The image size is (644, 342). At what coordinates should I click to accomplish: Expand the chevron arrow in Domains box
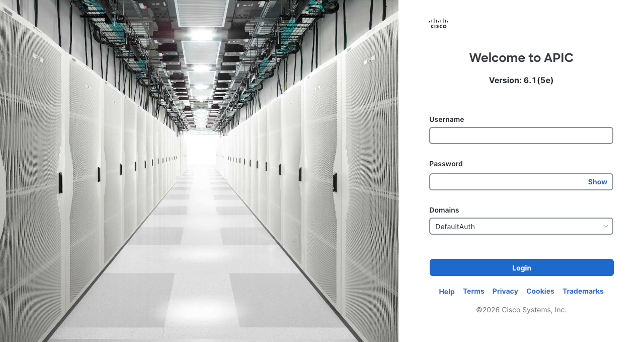[x=606, y=226]
